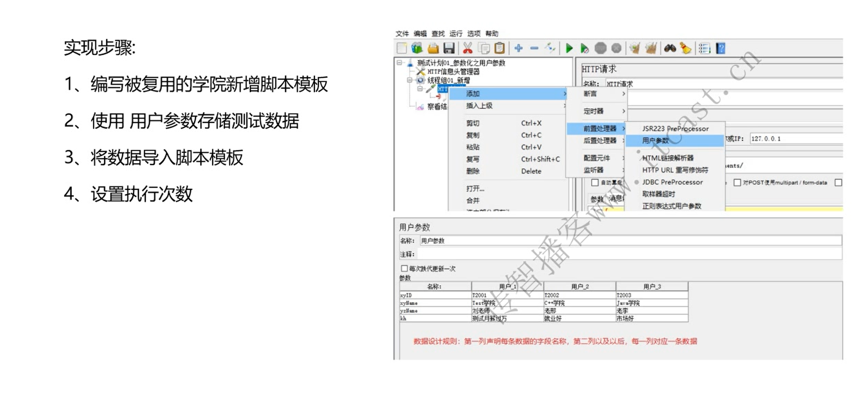Click the 注释 input field in 用户参数 panel
This screenshot has height=401, width=868.
(x=630, y=254)
